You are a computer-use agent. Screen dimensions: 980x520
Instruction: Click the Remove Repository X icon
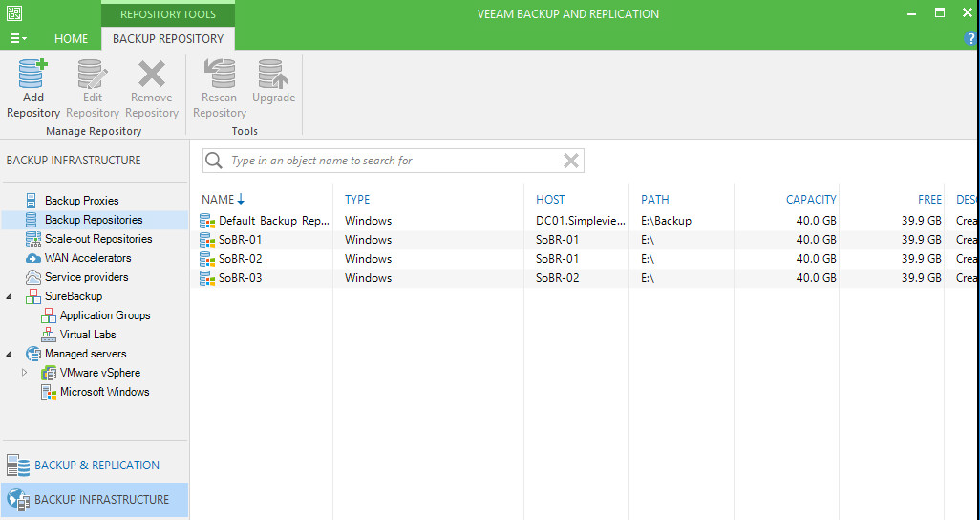pos(151,75)
